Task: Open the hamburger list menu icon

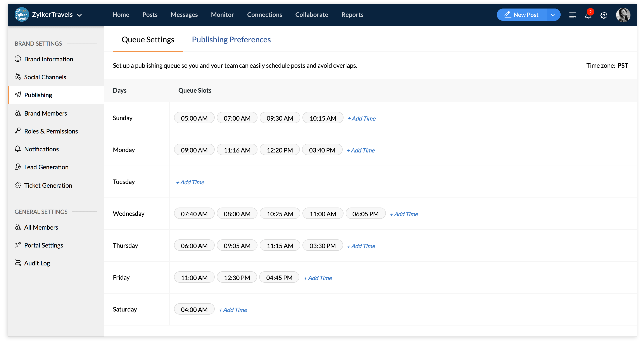Action: [x=572, y=15]
